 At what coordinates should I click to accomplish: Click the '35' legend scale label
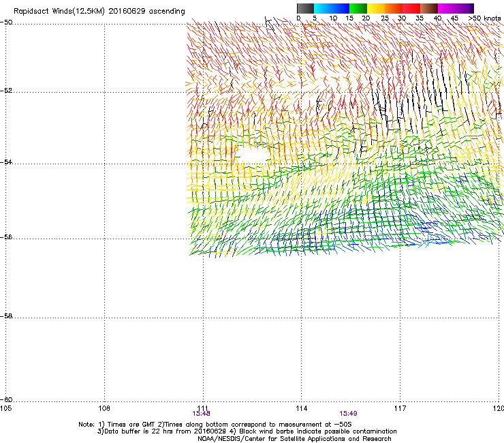pos(420,18)
